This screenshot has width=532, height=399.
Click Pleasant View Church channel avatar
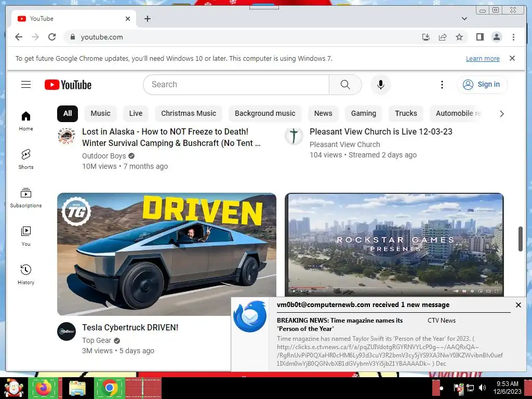[294, 136]
